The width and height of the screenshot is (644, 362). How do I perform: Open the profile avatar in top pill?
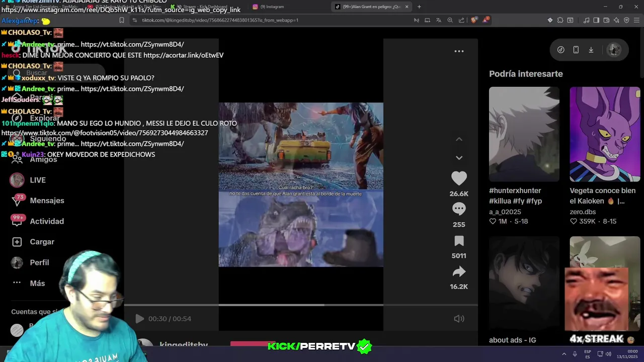[x=613, y=50]
